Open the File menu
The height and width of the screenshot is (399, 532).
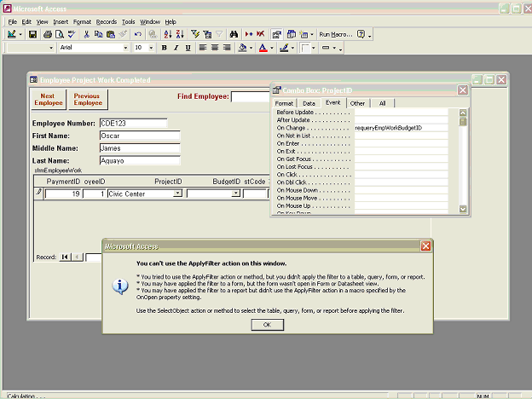pos(13,22)
